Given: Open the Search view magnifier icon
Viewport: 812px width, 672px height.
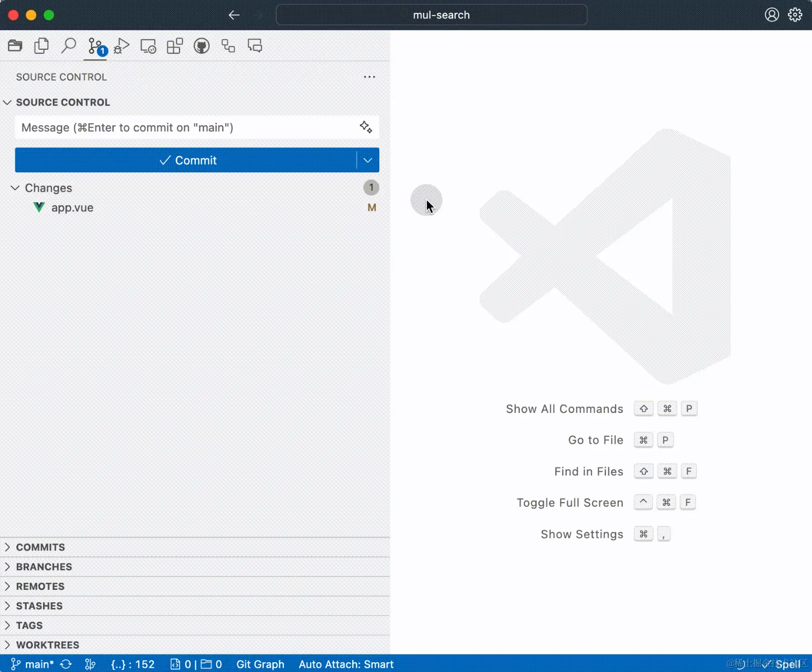Looking at the screenshot, I should (x=68, y=46).
